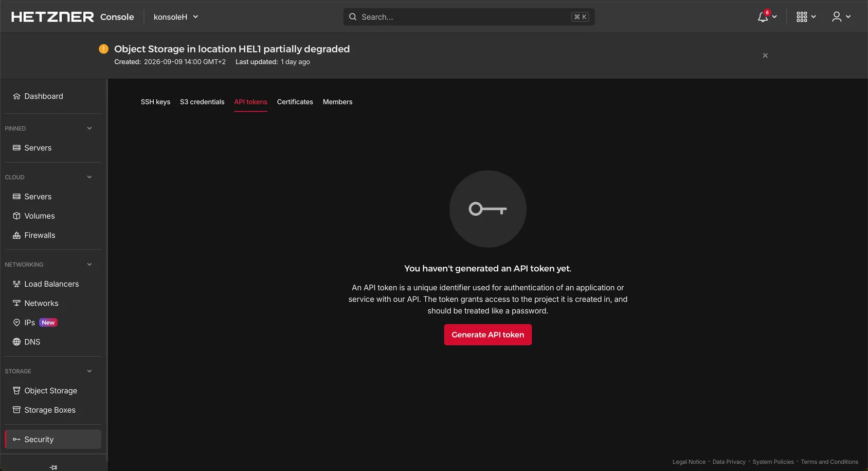
Task: Click the warning status icon in banner
Action: [103, 49]
